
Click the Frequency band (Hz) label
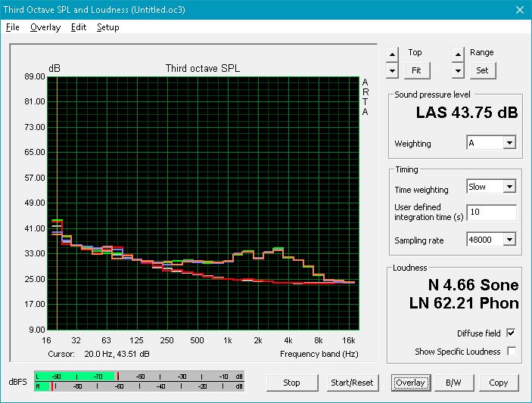tap(319, 354)
